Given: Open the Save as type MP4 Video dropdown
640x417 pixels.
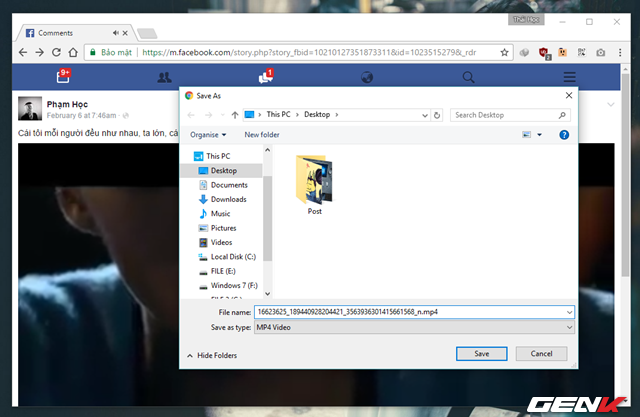Looking at the screenshot, I should click(414, 327).
